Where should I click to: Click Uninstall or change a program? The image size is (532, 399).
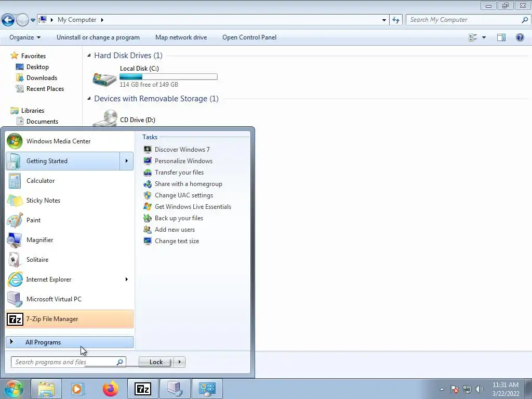pyautogui.click(x=98, y=37)
